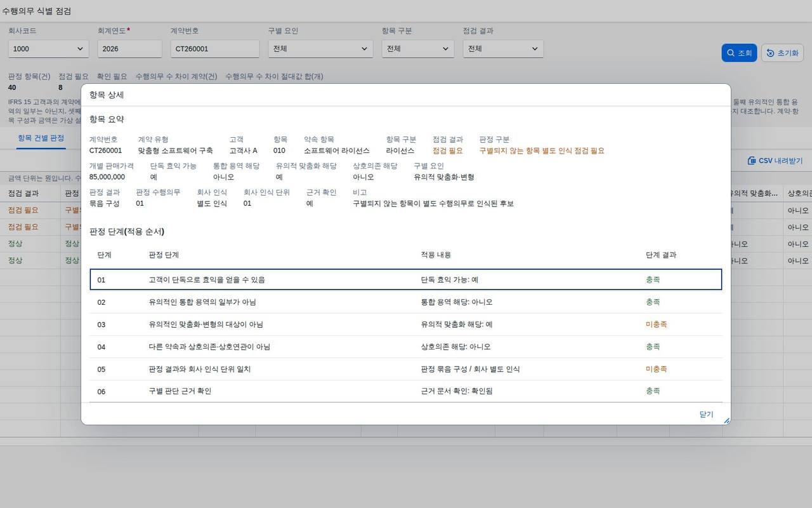Click the 판정 단계 column header
Viewport: 812px width, 508px height.
click(164, 255)
